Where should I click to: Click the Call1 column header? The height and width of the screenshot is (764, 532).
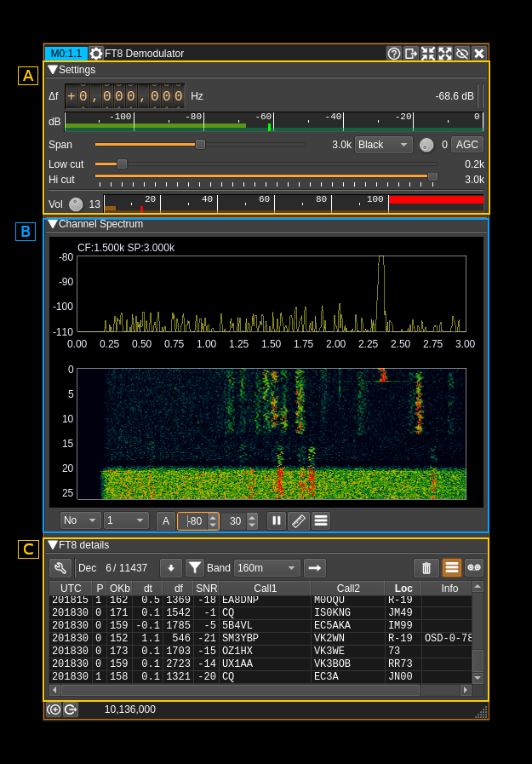[266, 588]
